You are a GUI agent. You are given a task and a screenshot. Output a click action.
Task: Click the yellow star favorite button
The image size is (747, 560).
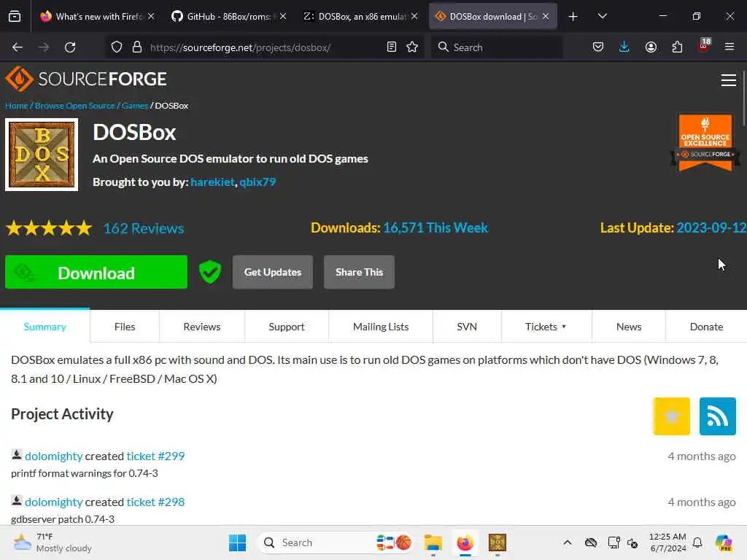(672, 416)
